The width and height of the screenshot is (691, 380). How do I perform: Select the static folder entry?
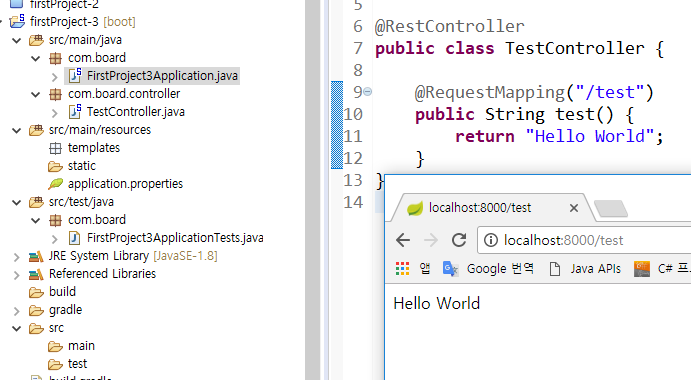(x=82, y=166)
